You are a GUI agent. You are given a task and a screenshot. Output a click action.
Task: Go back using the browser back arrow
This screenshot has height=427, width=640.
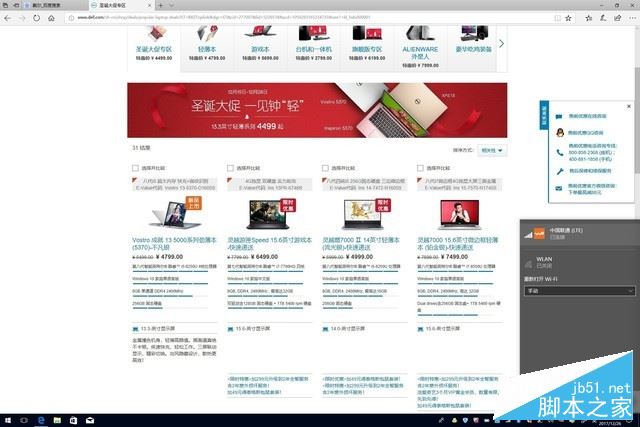pyautogui.click(x=7, y=18)
